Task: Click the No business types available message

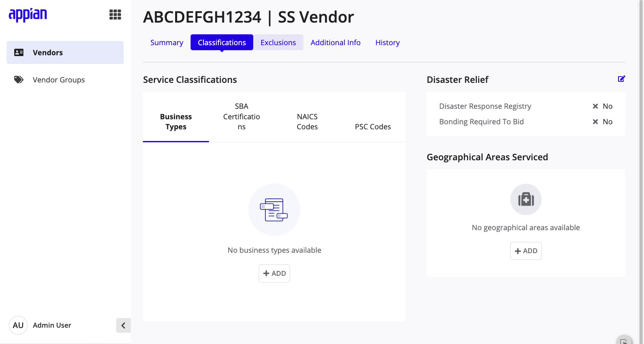Action: 274,250
